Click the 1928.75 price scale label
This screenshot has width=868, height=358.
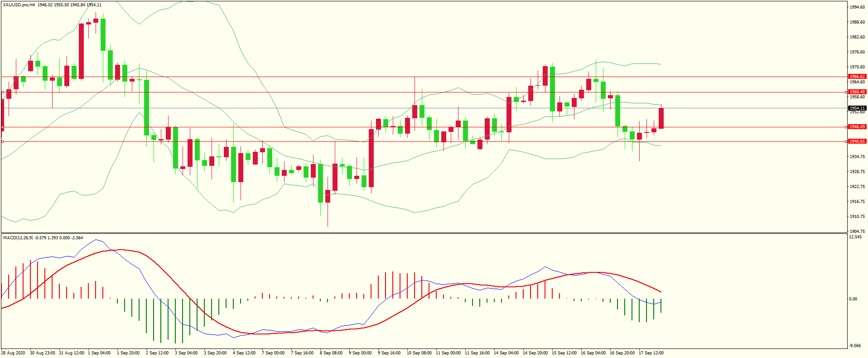click(858, 171)
